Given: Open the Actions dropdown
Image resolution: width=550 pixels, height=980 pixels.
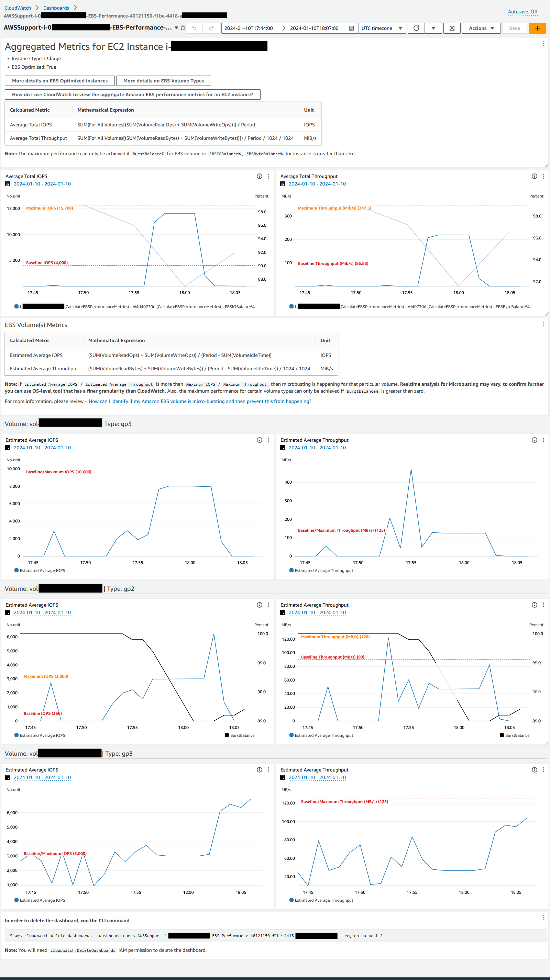Looking at the screenshot, I should tap(481, 28).
